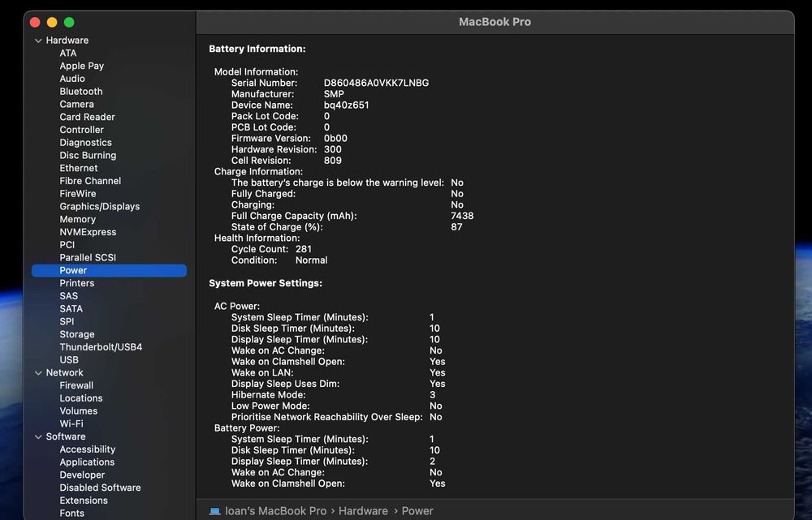This screenshot has height=520, width=812.
Task: Click the Hardware section label
Action: pyautogui.click(x=67, y=41)
